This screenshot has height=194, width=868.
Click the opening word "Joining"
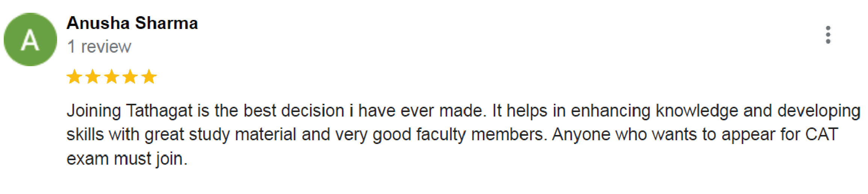click(94, 112)
